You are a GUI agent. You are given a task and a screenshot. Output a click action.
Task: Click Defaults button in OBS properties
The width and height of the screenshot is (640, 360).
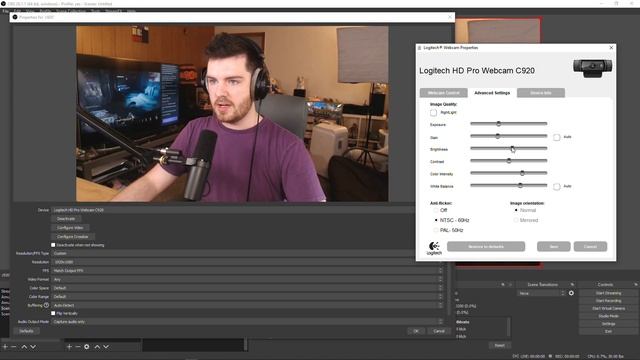point(27,331)
